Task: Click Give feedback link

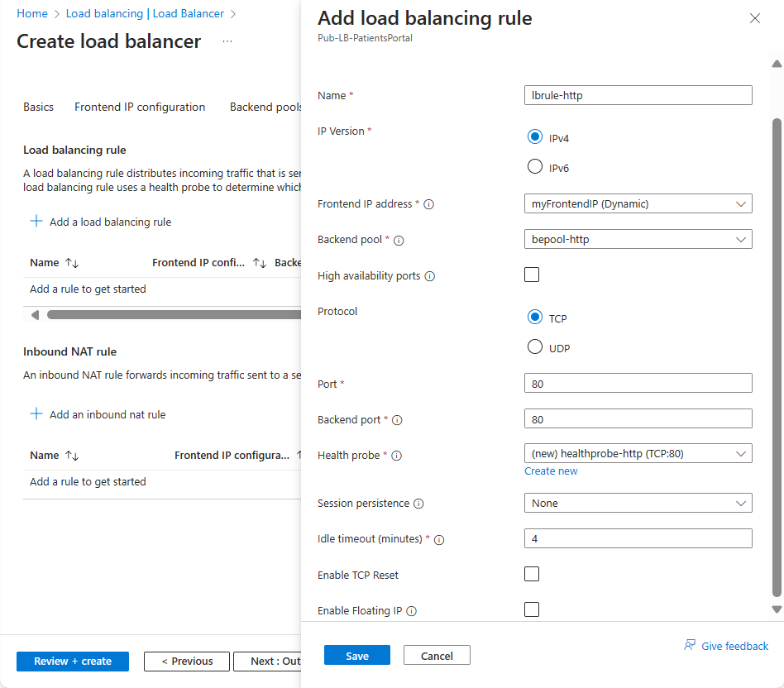Action: (734, 646)
